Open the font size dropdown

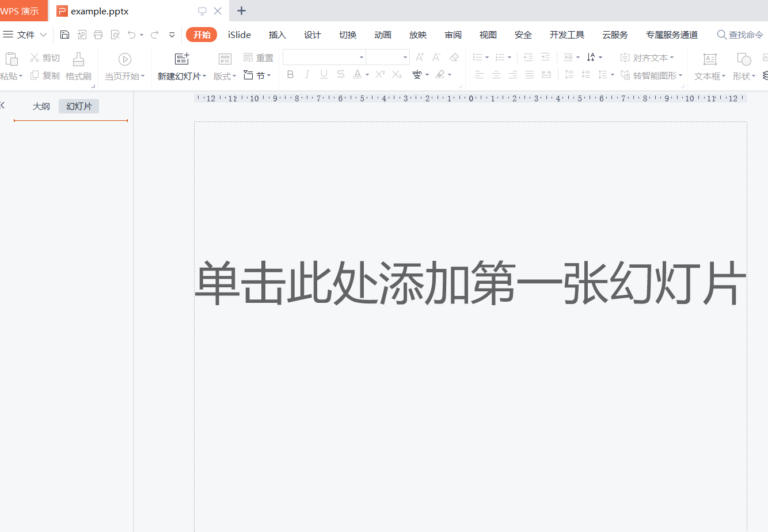(405, 57)
